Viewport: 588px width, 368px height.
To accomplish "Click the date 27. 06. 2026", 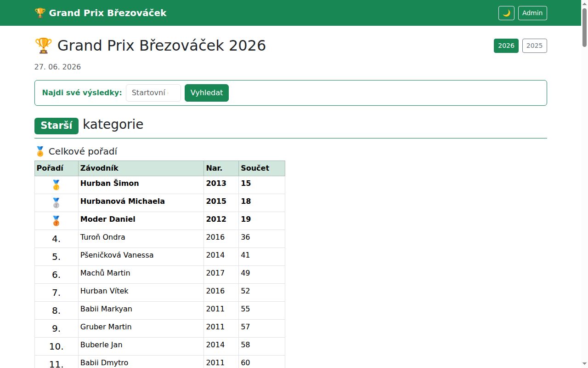I will point(57,67).
